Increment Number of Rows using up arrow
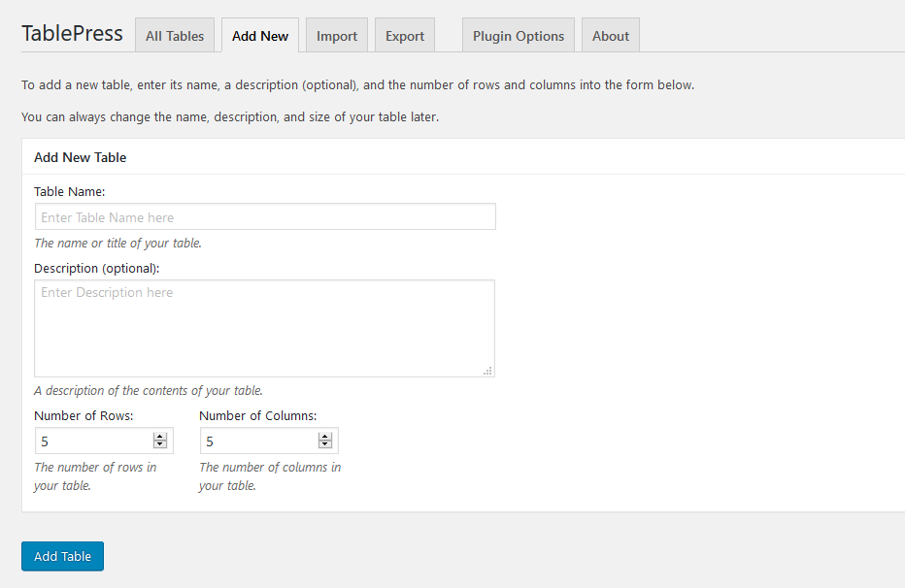The width and height of the screenshot is (905, 588). coord(159,436)
